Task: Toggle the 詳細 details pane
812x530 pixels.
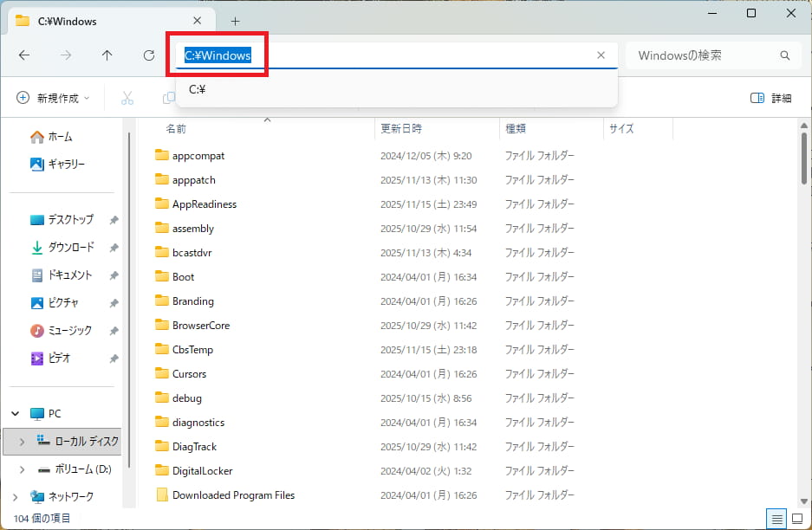Action: point(770,98)
